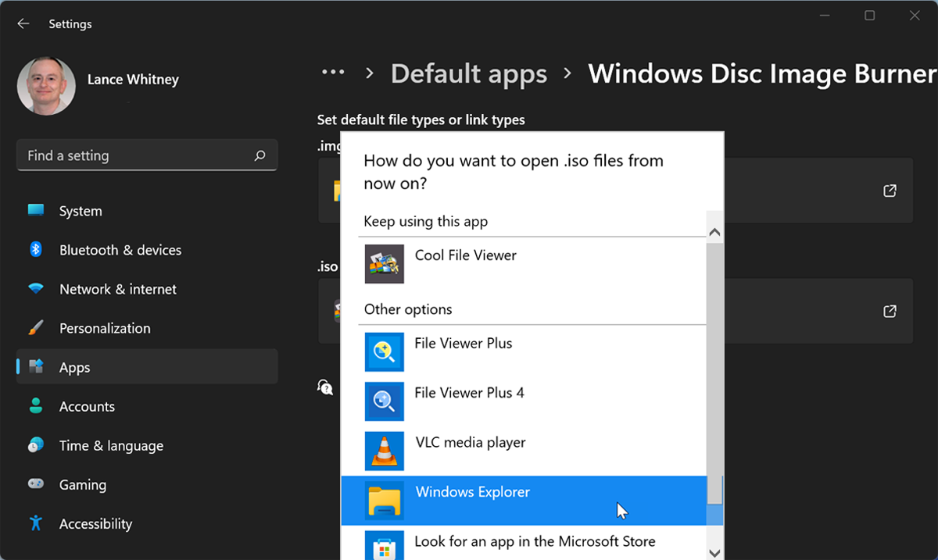Screen dimensions: 938x560
Task: Open Lance Whitney profile picture
Action: pyautogui.click(x=46, y=85)
